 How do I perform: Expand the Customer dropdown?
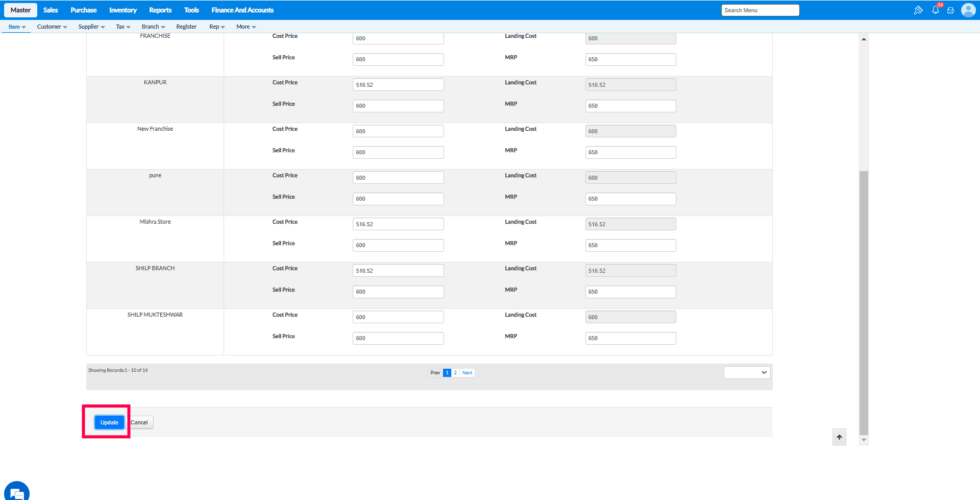pyautogui.click(x=52, y=27)
